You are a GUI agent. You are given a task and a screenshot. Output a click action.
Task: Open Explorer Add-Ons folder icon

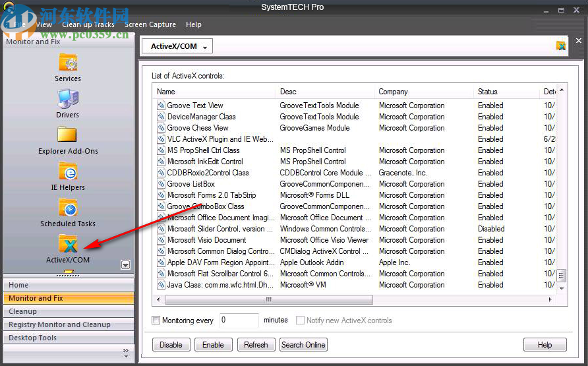(67, 135)
